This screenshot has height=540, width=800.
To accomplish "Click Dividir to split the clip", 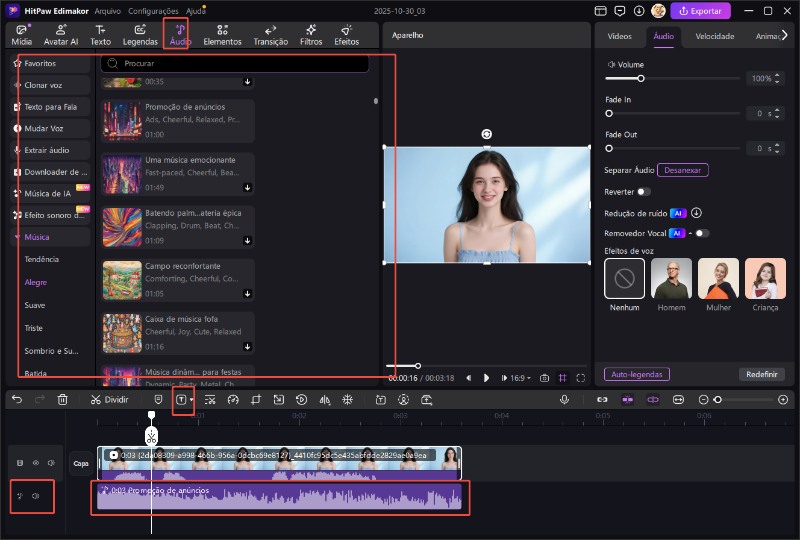I will pos(110,400).
